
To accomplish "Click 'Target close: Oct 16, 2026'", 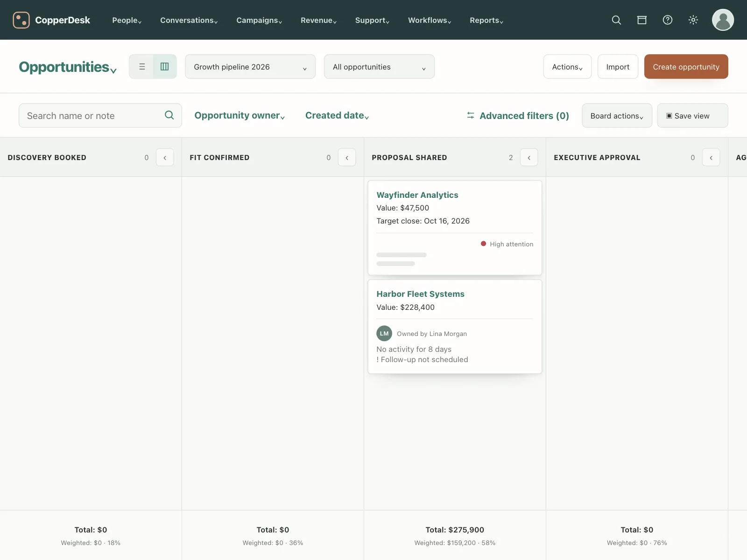I will click(x=423, y=221).
